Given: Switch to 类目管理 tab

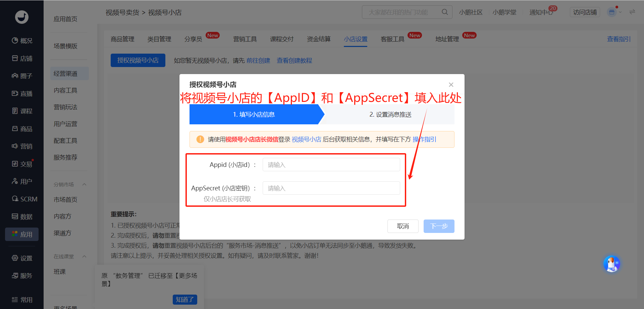Looking at the screenshot, I should (x=159, y=39).
